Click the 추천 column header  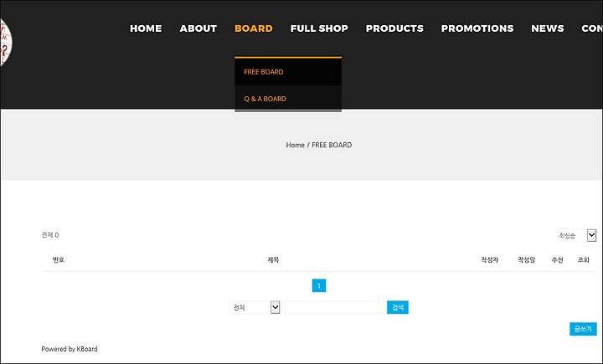(557, 260)
